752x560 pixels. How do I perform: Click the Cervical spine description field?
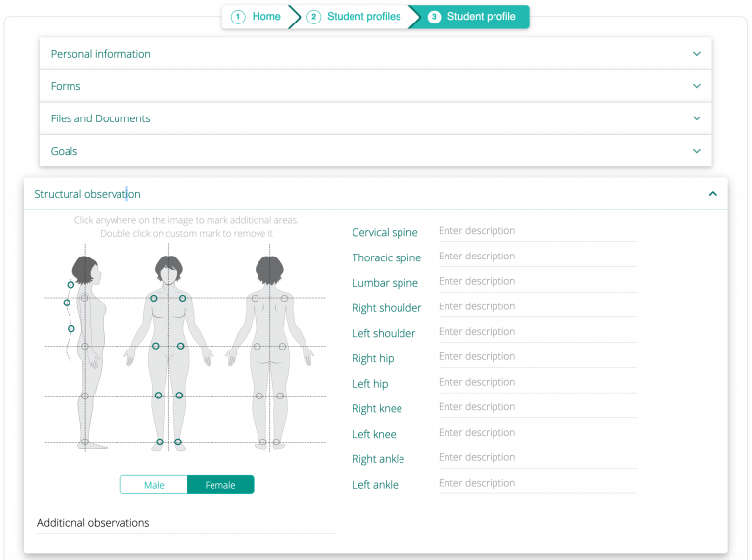[x=537, y=231]
